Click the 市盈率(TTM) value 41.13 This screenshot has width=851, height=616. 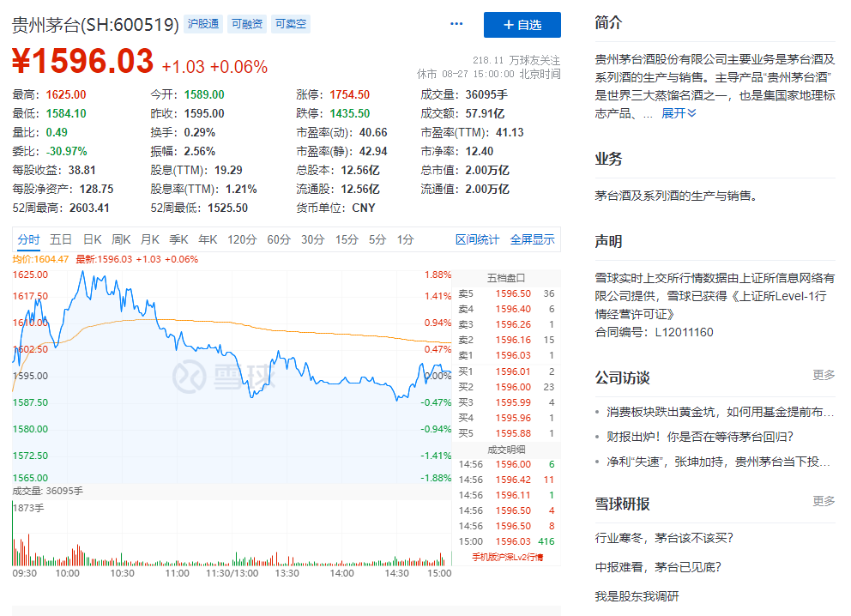tap(509, 132)
